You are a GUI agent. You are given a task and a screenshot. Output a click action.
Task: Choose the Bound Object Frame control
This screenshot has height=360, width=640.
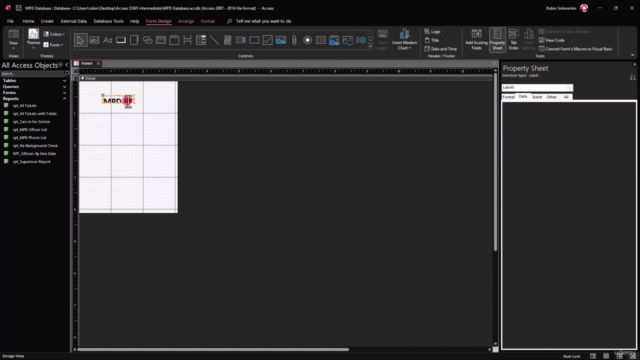pyautogui.click(x=334, y=40)
